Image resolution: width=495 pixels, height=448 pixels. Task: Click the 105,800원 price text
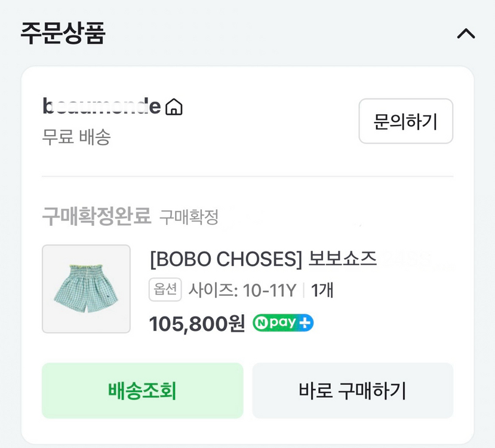pyautogui.click(x=197, y=323)
